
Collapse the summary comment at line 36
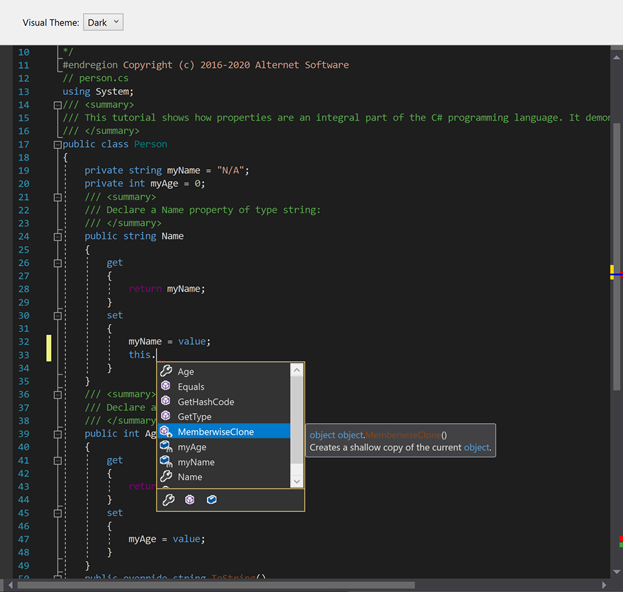[58, 395]
